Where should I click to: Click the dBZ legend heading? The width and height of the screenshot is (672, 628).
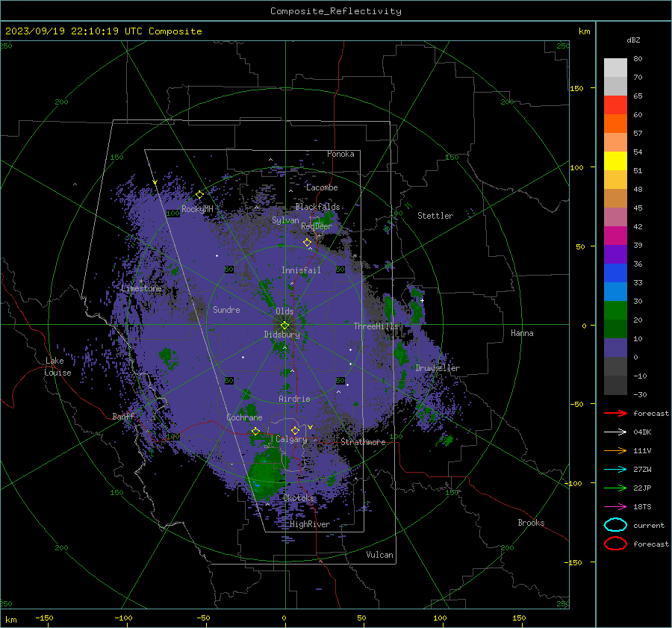633,40
